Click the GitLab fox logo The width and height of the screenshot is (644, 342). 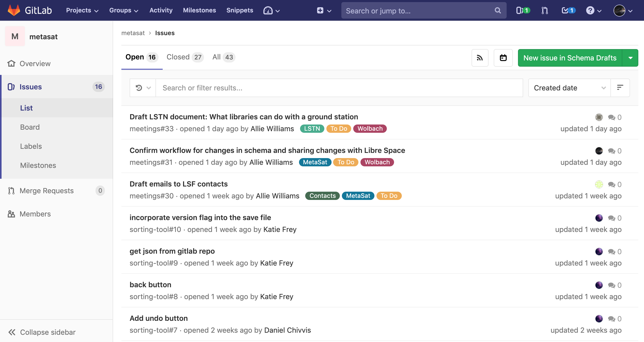14,10
